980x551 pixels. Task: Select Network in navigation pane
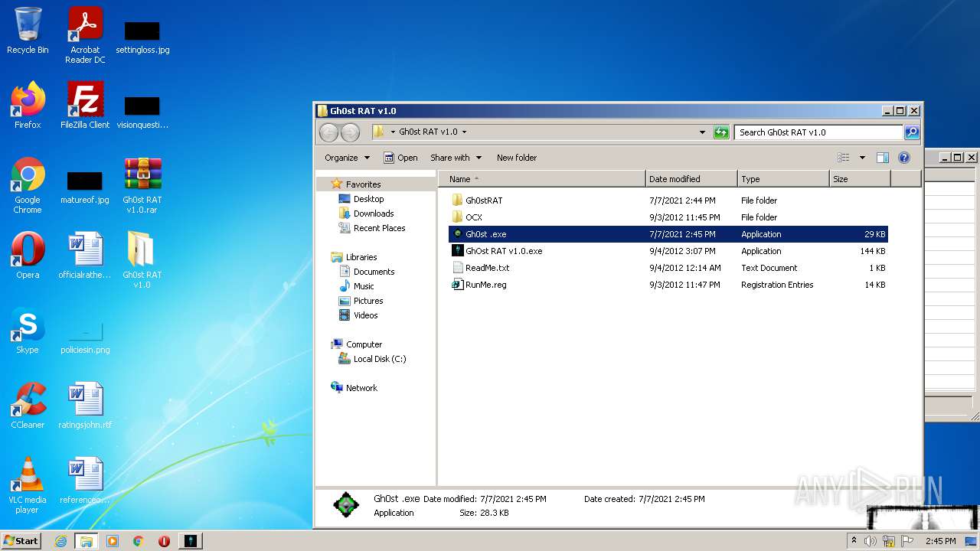[x=361, y=388]
